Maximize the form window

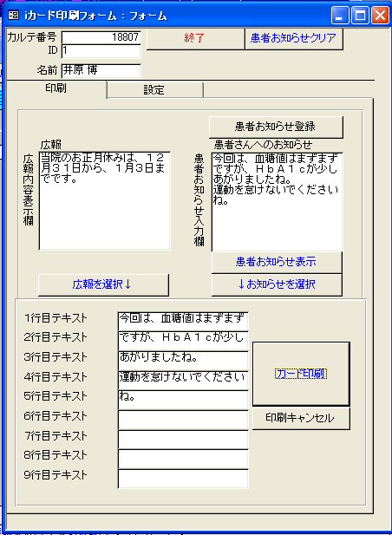360,16
